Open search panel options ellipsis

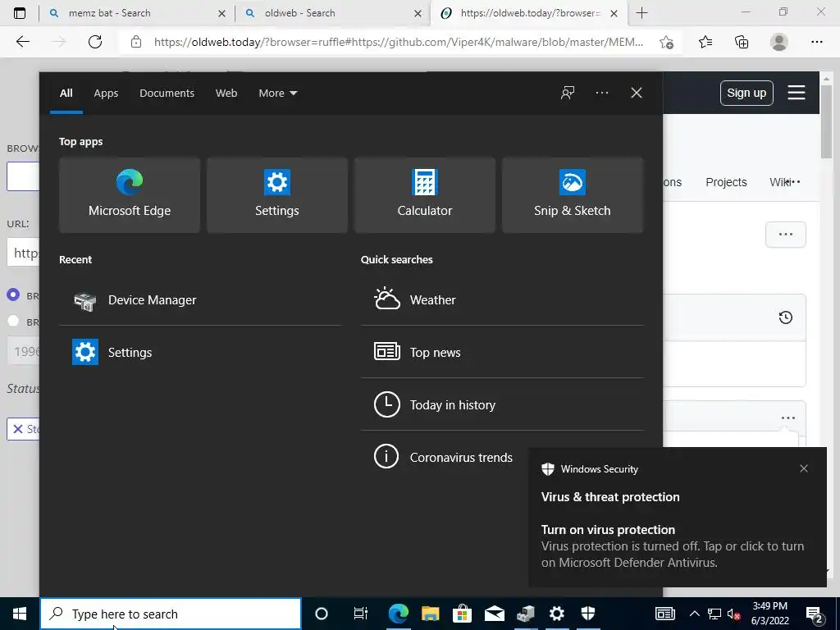pos(602,93)
